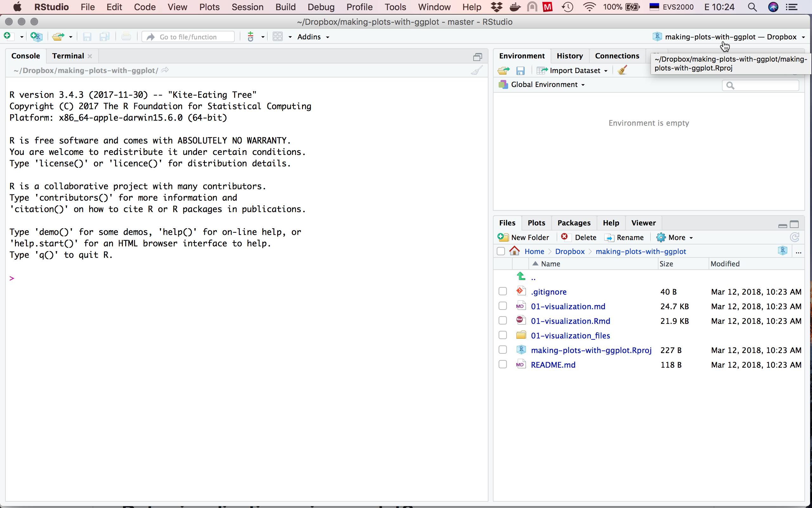Click the Dropbox menu bar icon
Image resolution: width=812 pixels, height=508 pixels.
click(497, 7)
